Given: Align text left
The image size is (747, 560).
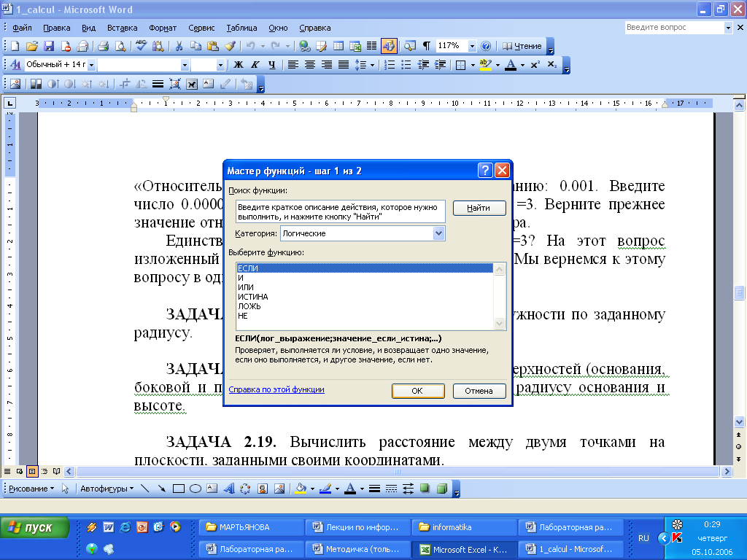Looking at the screenshot, I should coord(293,65).
